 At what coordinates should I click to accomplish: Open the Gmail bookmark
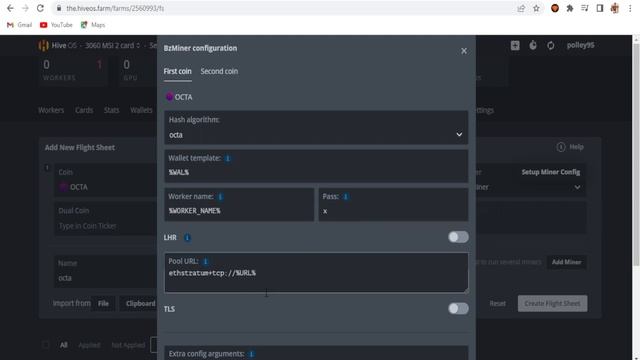(x=20, y=25)
